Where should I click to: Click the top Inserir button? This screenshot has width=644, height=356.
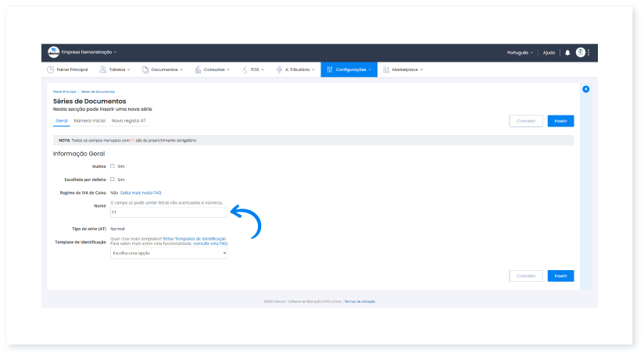[560, 121]
